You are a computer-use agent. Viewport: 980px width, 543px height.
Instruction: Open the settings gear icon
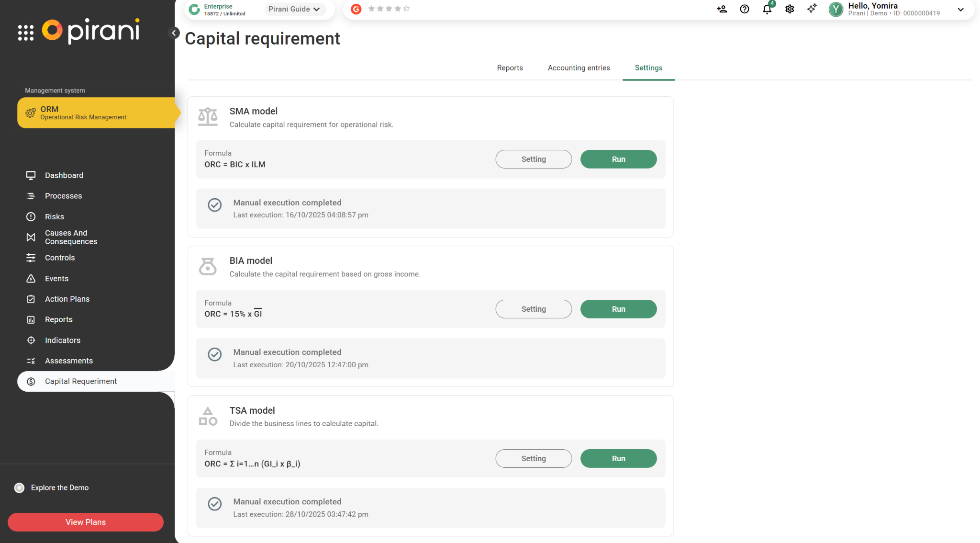click(x=790, y=9)
